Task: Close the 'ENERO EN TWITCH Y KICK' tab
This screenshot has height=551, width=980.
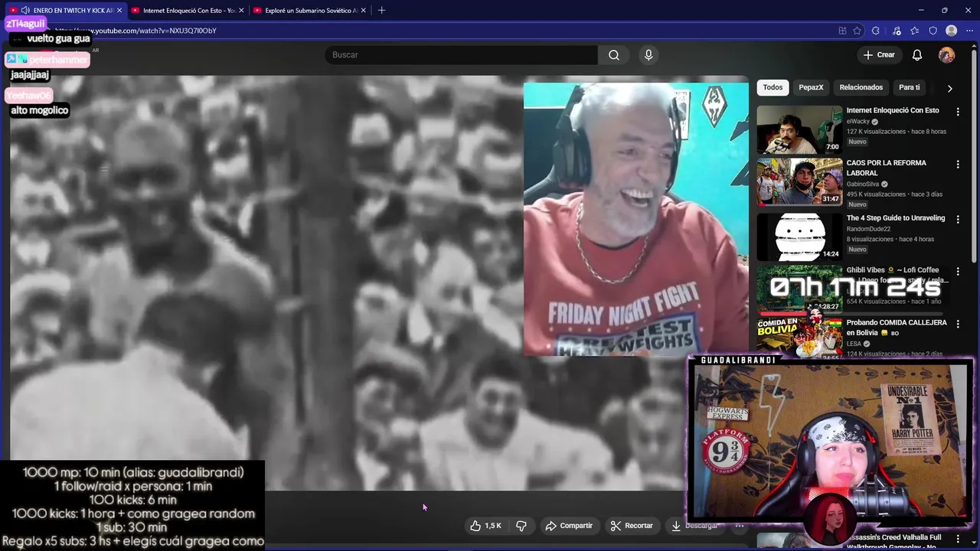Action: [119, 10]
